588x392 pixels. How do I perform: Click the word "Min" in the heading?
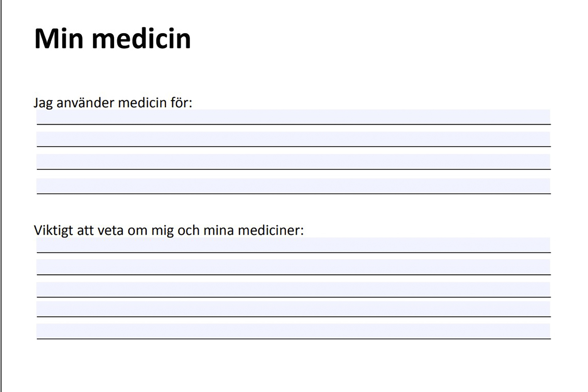pos(59,39)
